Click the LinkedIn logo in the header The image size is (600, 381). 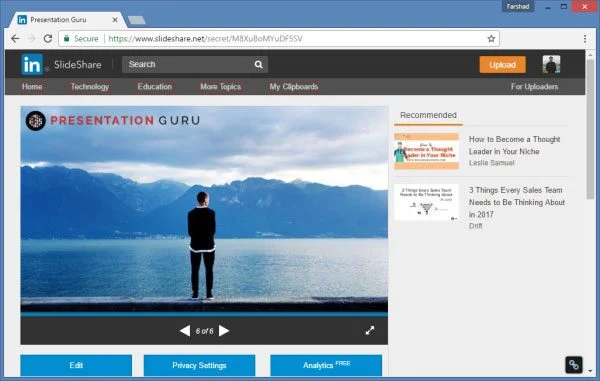coord(32,64)
